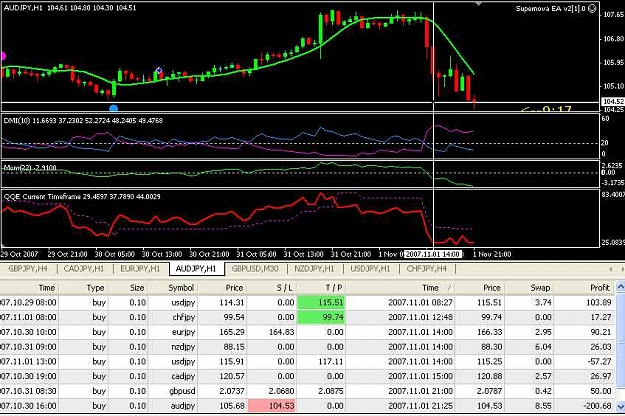This screenshot has height=416, width=625.
Task: Click the blue circle marker below chart
Action: tap(114, 108)
